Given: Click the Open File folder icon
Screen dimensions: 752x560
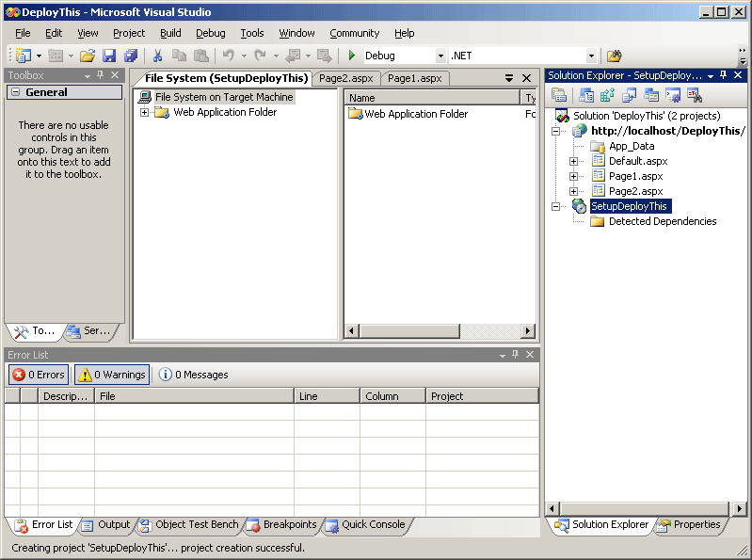Looking at the screenshot, I should (x=87, y=56).
